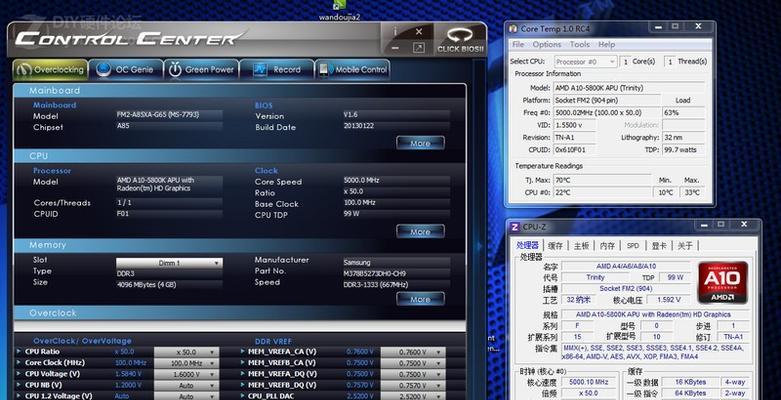The width and height of the screenshot is (781, 400).
Task: Expand the arrow beside MEM_VREFB_DQ (V)
Action: point(242,385)
